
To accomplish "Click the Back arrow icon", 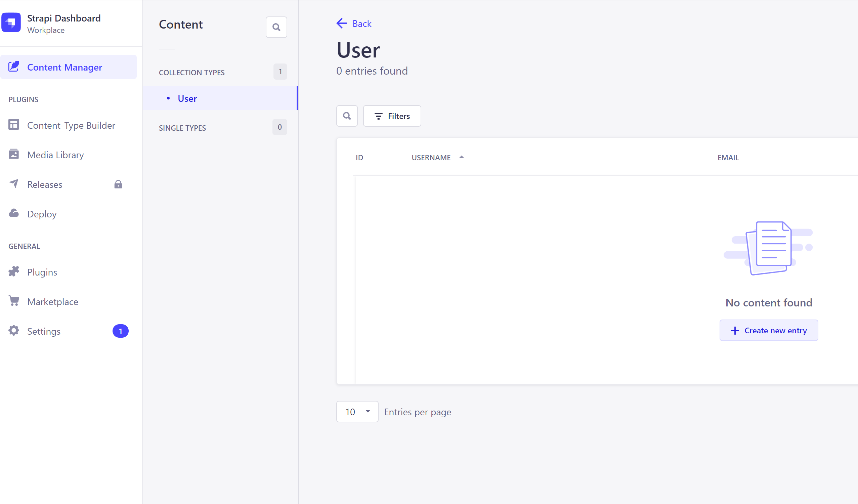I will coord(342,23).
